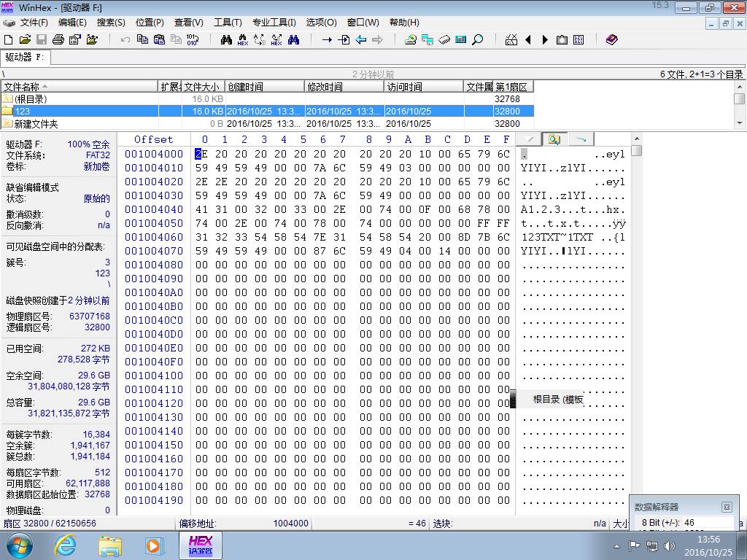Go to next position black arrow
The image size is (747, 560).
(x=545, y=39)
